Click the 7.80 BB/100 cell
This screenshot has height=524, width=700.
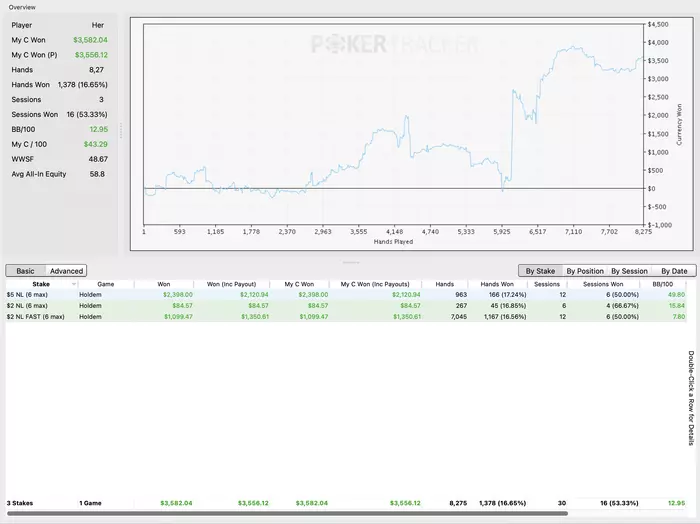click(x=679, y=316)
